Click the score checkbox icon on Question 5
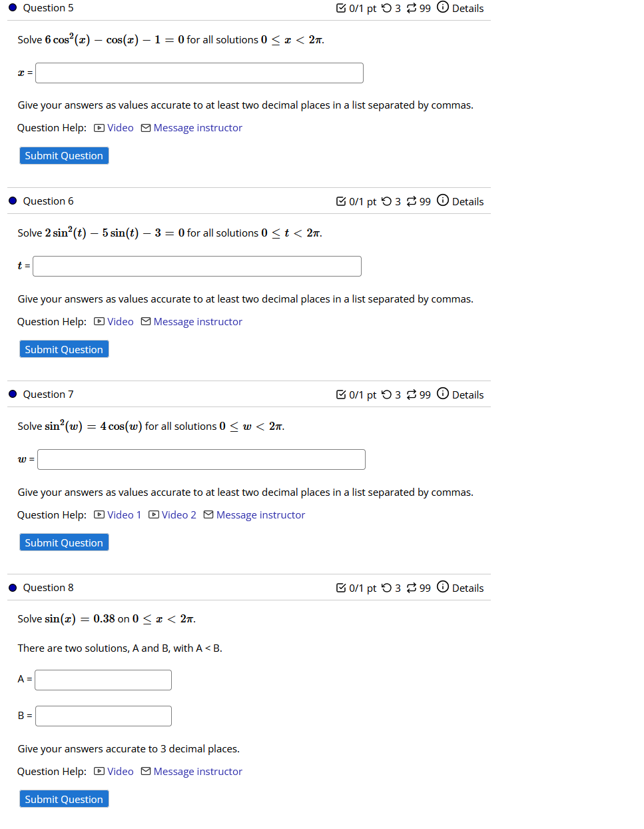Viewport: 644px width, 829px height. (x=340, y=8)
